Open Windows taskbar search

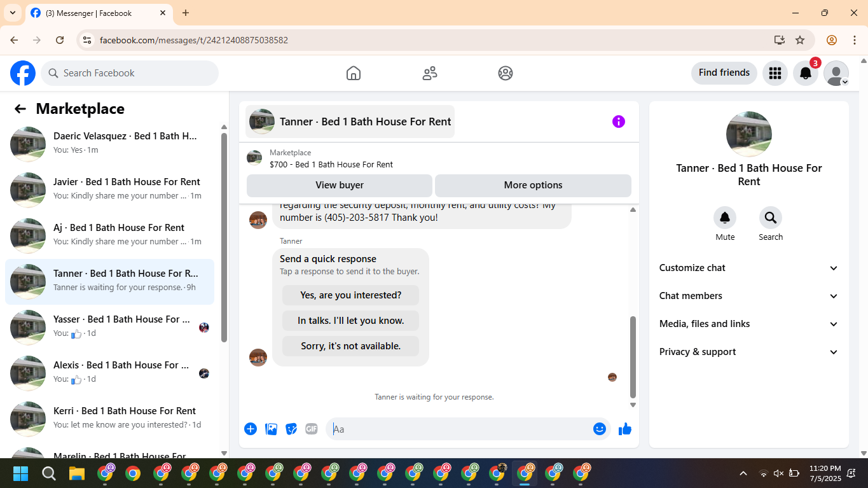(49, 473)
